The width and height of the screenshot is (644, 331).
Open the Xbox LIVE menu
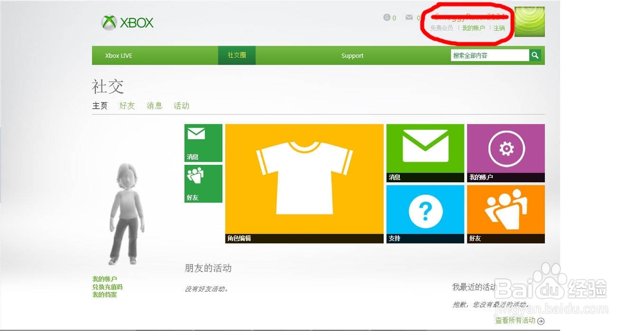click(118, 56)
